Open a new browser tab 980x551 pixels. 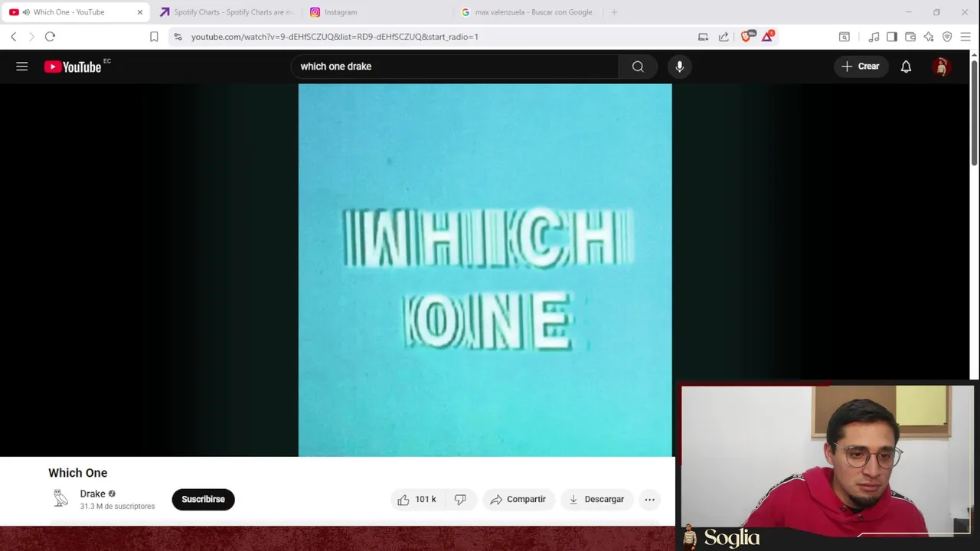614,12
